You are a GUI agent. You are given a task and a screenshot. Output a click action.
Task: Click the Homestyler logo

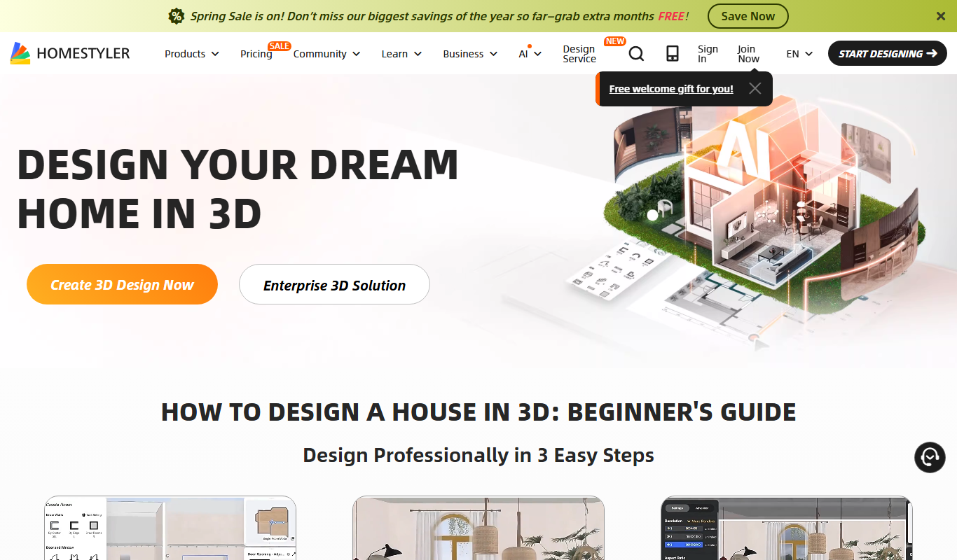click(x=70, y=53)
